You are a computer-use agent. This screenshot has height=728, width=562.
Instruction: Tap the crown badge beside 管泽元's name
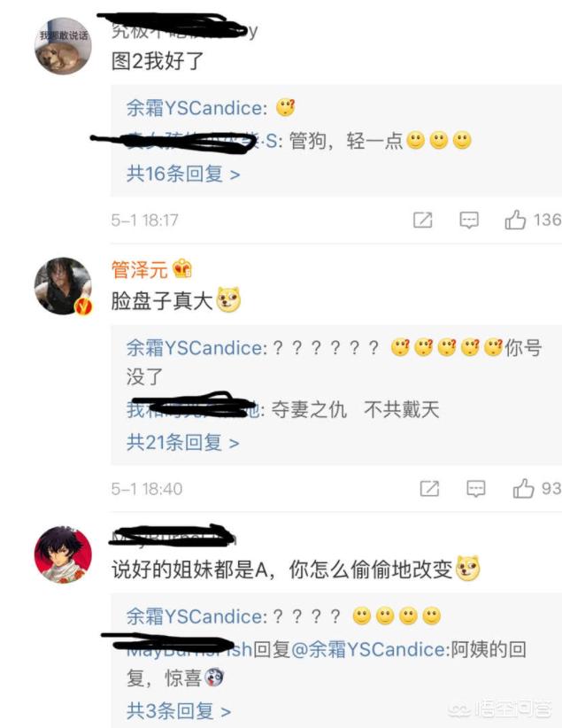pos(182,269)
